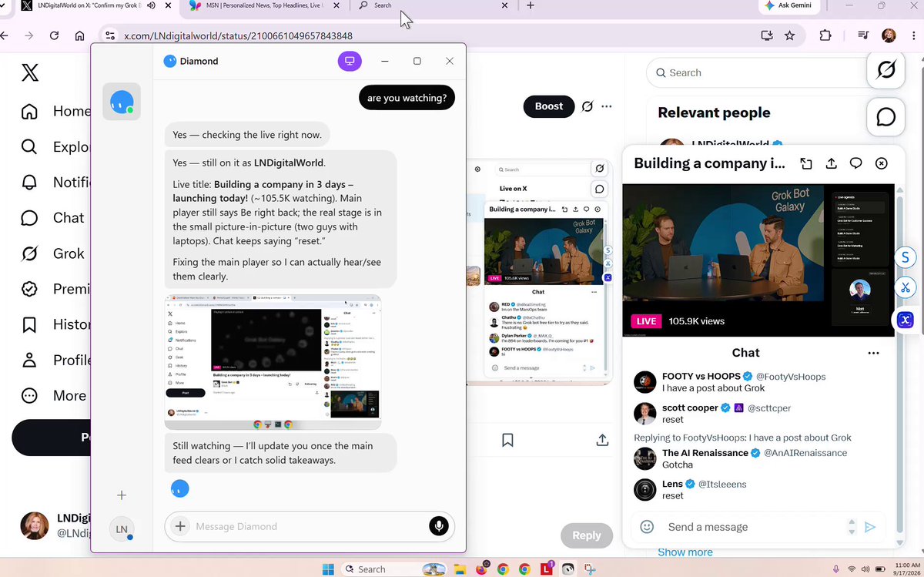924x577 pixels.
Task: Mute the tab audio speaker icon
Action: click(x=151, y=5)
